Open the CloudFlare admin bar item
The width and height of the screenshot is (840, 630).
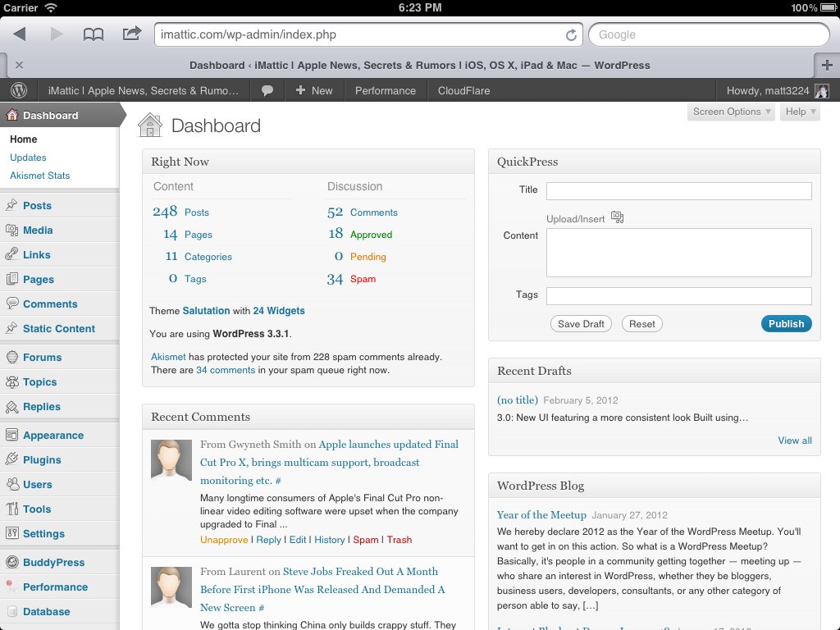(x=464, y=90)
